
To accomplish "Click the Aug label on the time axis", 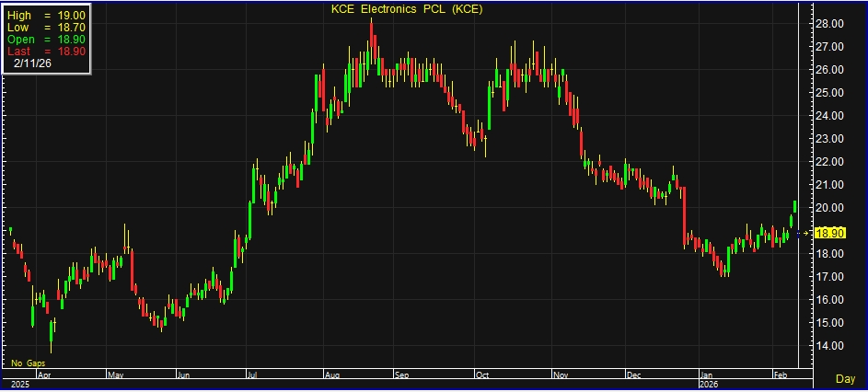I will [331, 375].
